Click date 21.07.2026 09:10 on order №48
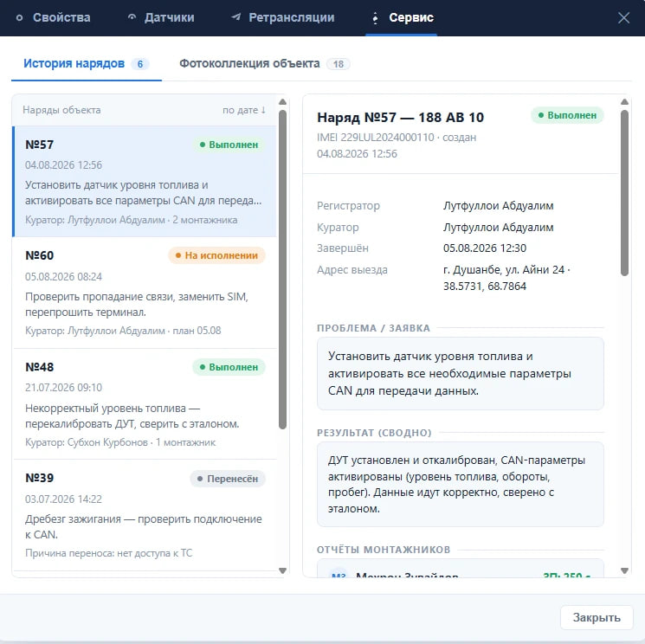The image size is (645, 644). coord(63,388)
